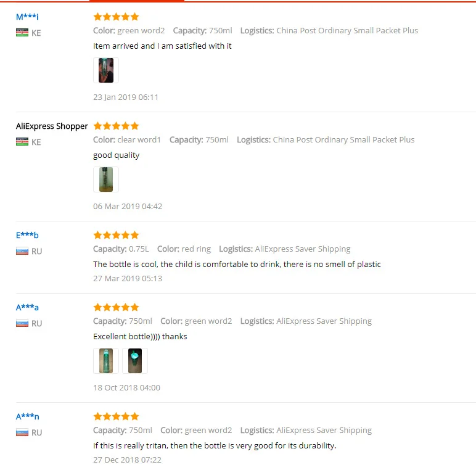Open M***i's review photo thumbnail
This screenshot has height=470, width=476.
(106, 70)
